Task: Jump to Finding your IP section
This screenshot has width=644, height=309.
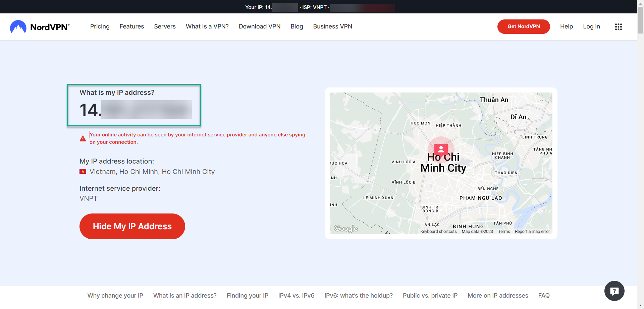Action: pos(248,296)
